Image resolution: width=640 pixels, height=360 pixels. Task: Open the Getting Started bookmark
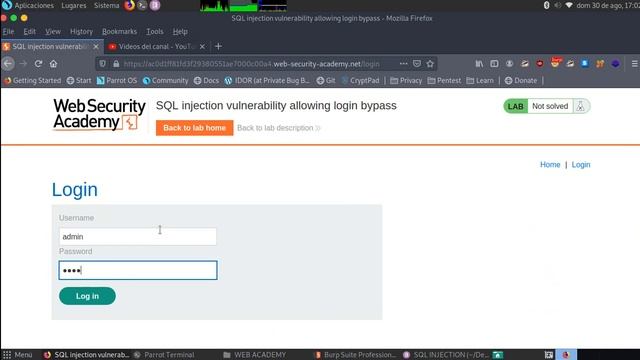pos(33,81)
